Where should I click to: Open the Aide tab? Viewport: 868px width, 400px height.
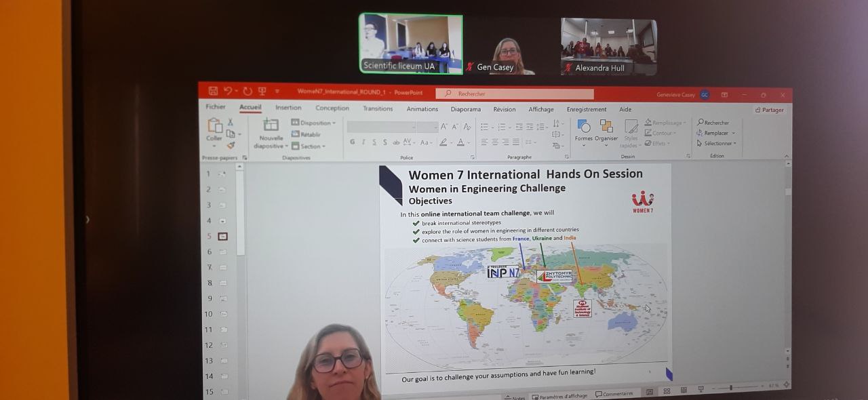point(625,109)
